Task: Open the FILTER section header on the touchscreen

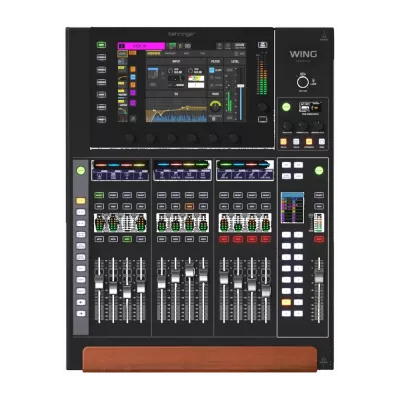Action: click(x=216, y=62)
